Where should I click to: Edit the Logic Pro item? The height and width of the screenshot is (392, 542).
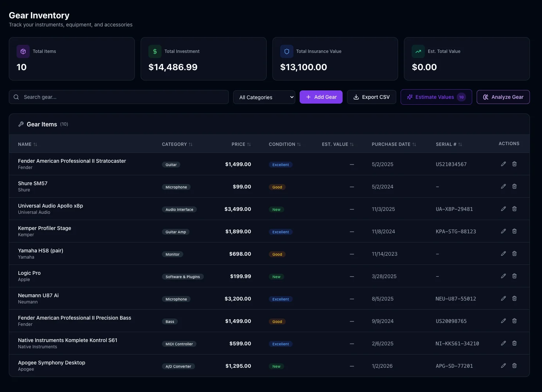click(503, 276)
